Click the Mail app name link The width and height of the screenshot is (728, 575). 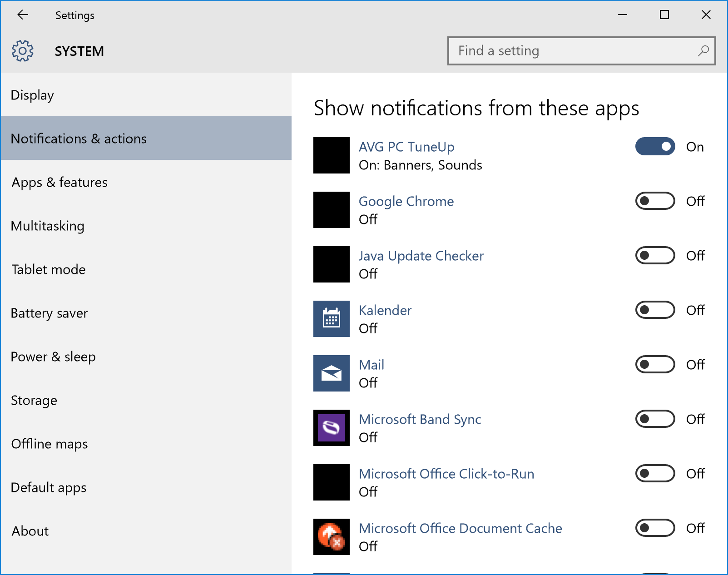click(x=371, y=365)
